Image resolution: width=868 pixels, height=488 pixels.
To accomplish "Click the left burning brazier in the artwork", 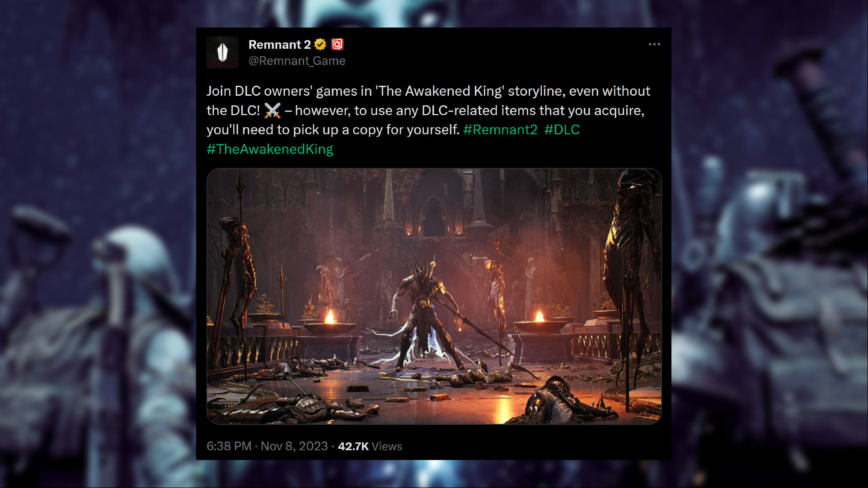I will pyautogui.click(x=330, y=324).
